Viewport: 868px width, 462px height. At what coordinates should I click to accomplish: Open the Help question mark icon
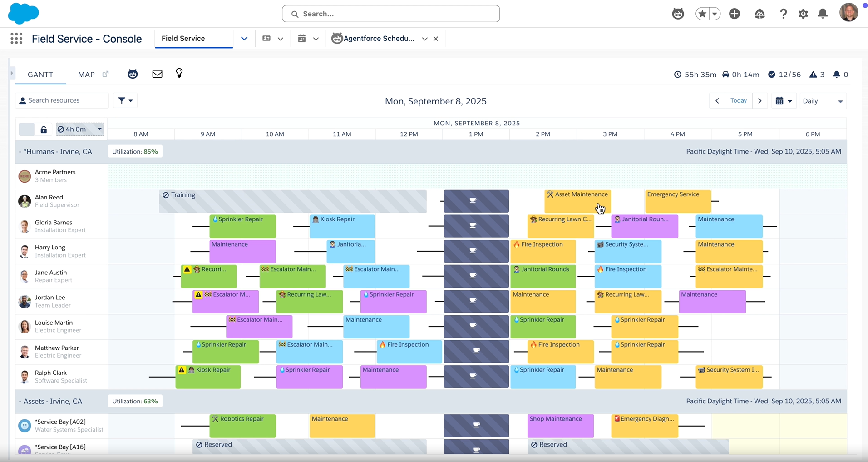pyautogui.click(x=783, y=14)
